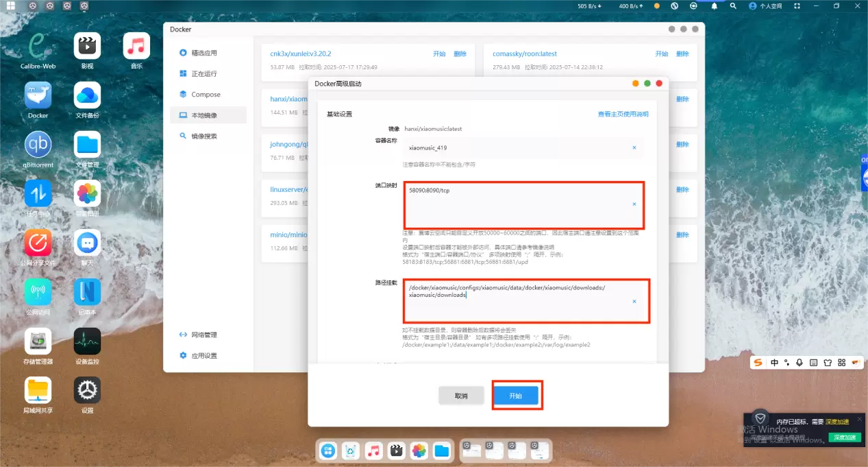Click the search magnifier in top bar
The image size is (868, 467).
pyautogui.click(x=733, y=5)
